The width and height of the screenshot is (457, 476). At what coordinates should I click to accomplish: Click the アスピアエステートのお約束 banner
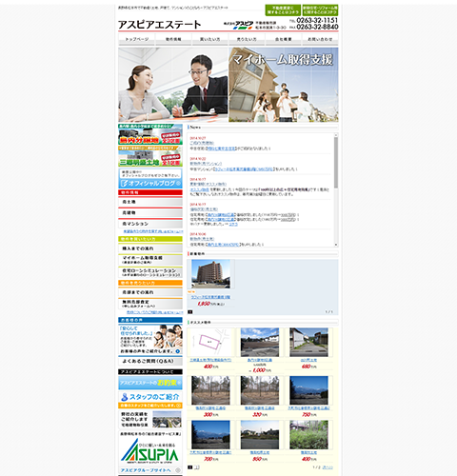[150, 383]
